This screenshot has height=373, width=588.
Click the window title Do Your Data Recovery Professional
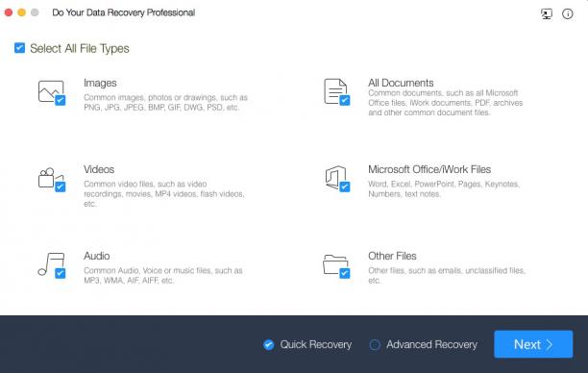123,12
